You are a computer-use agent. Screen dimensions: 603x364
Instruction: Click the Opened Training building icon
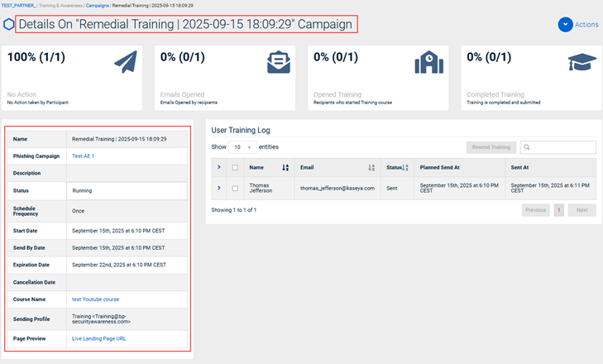430,63
